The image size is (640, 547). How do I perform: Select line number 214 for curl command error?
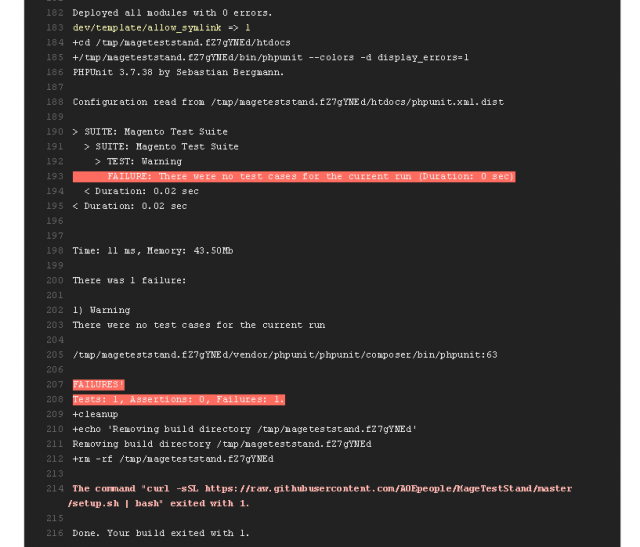55,489
